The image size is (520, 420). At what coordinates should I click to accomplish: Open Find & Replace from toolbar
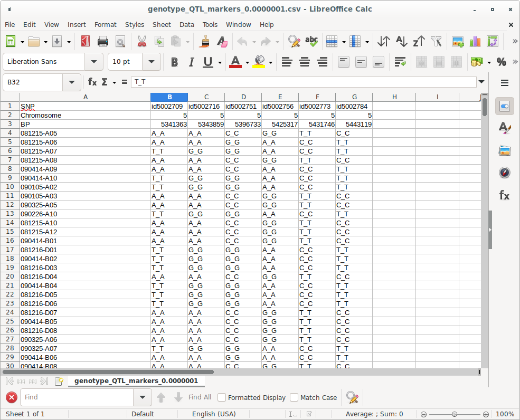point(294,42)
